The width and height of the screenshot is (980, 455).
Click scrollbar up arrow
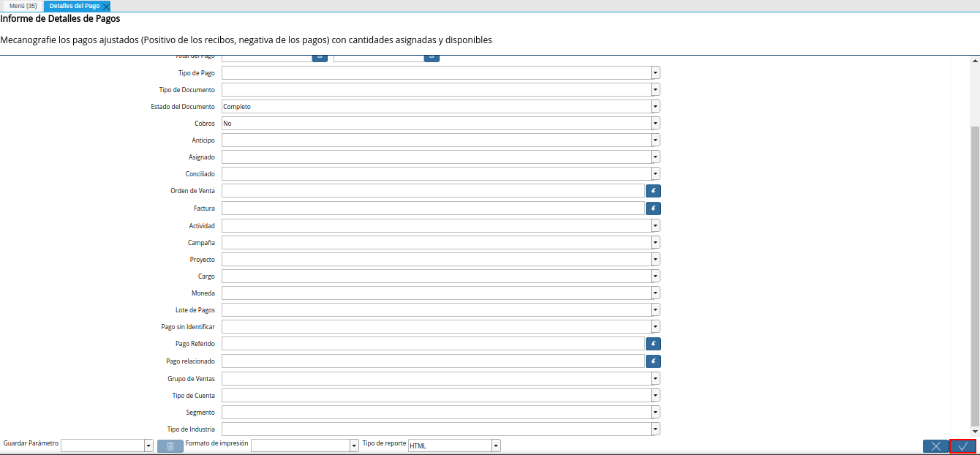975,61
